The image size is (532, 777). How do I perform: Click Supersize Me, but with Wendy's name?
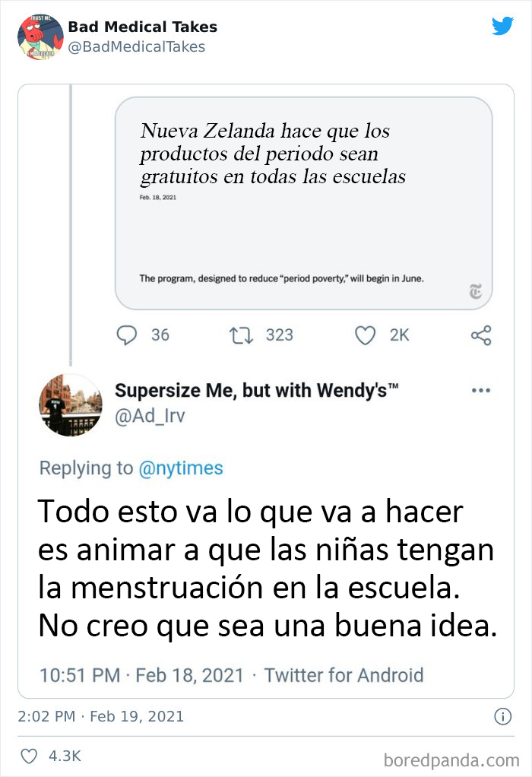coord(257,391)
